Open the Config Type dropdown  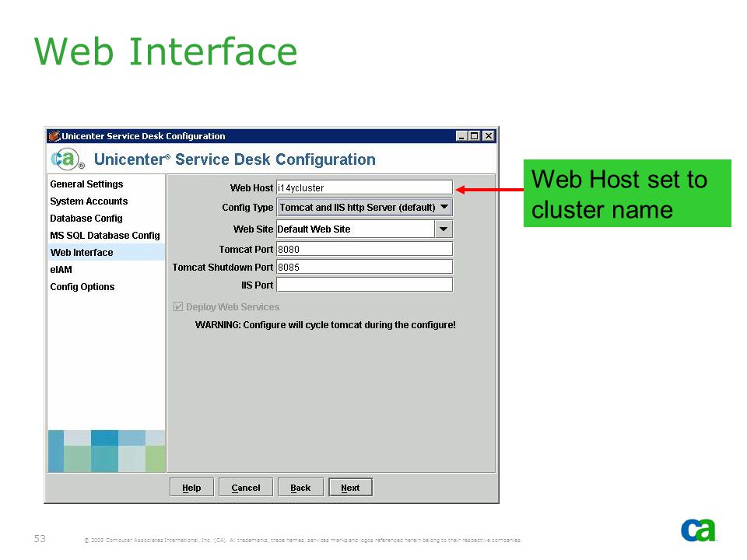[x=364, y=208]
